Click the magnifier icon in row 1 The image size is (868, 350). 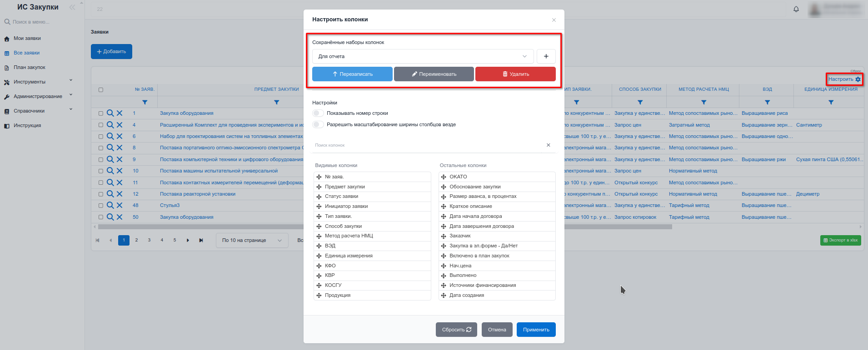click(x=110, y=113)
